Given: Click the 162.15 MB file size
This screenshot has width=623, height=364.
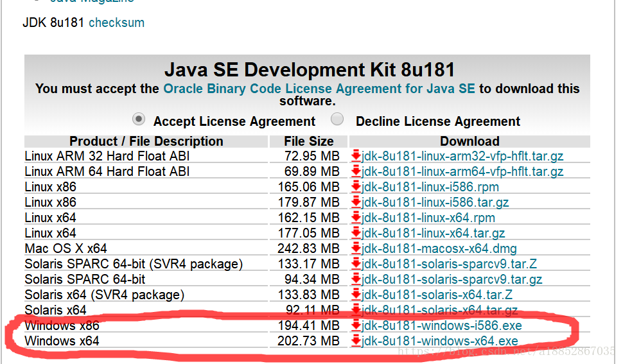Looking at the screenshot, I should point(309,218).
